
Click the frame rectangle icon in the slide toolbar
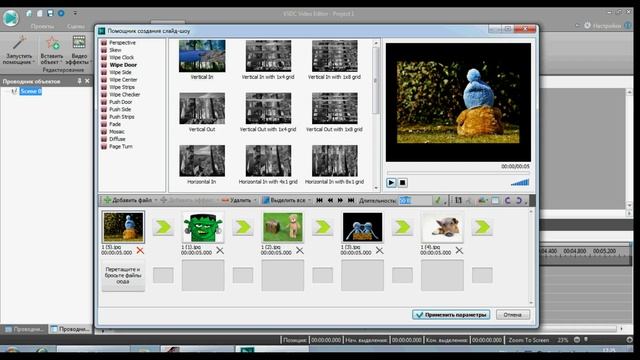tap(495, 200)
